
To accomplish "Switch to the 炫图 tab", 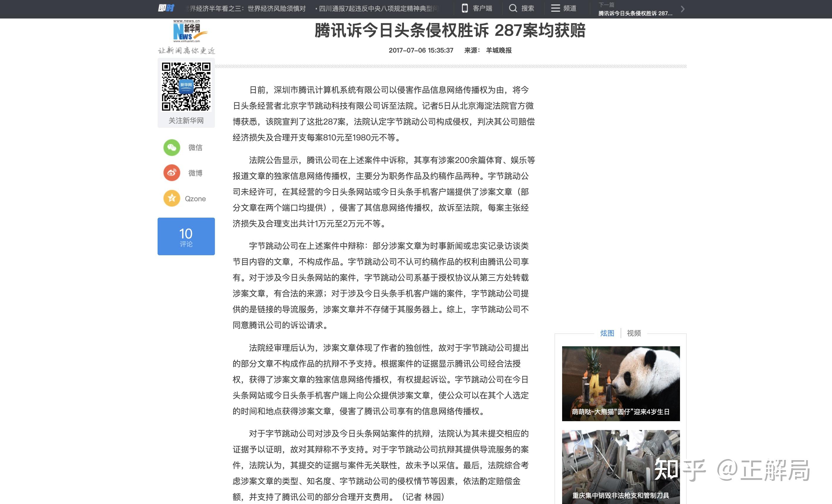I will [607, 333].
